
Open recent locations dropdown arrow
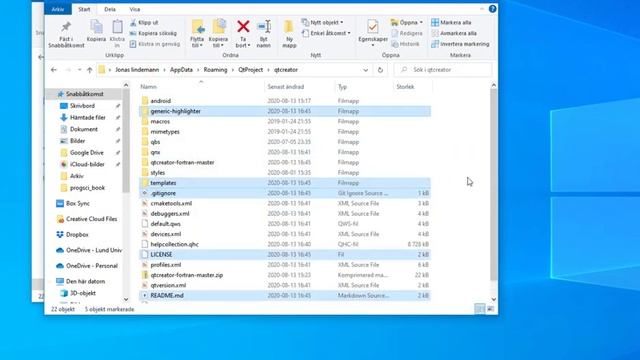tap(79, 70)
